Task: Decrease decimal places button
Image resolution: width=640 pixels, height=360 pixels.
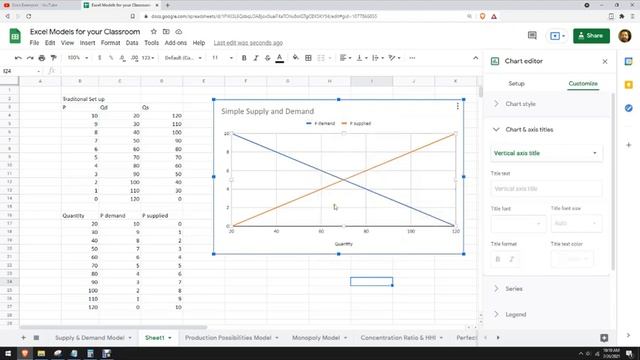Action: click(122, 58)
